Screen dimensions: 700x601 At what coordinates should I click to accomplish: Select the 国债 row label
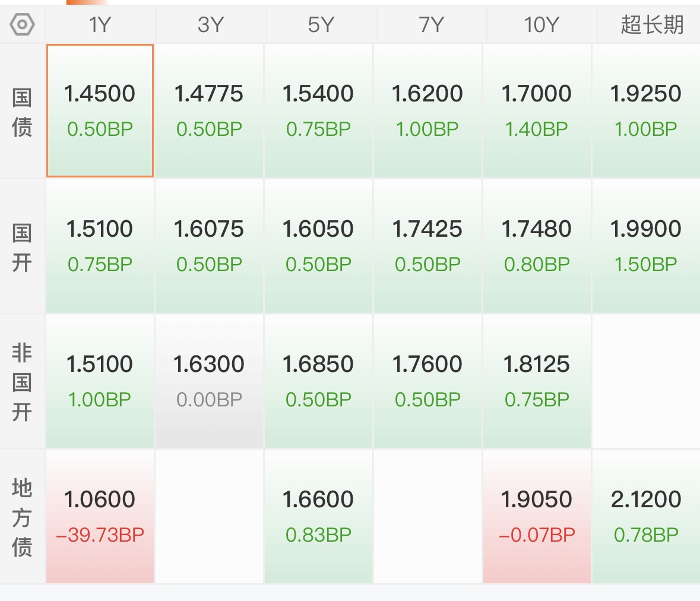[22, 112]
